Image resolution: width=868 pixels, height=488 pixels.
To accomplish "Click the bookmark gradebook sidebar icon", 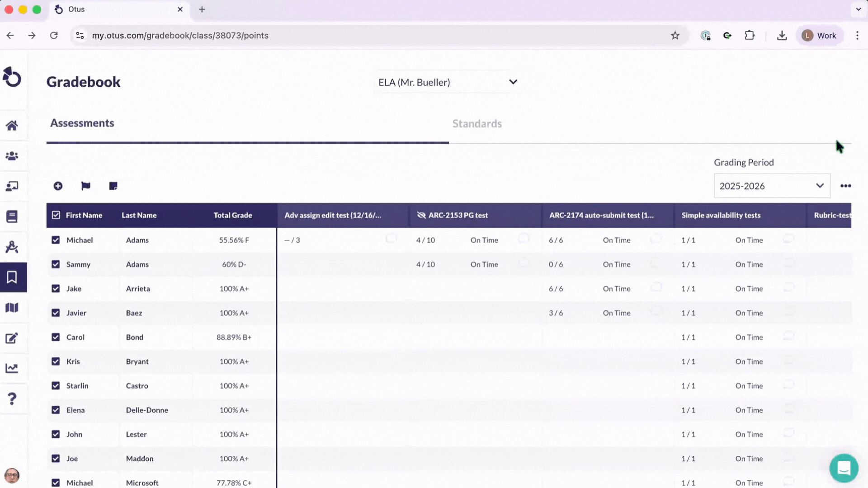I will pos(12,277).
